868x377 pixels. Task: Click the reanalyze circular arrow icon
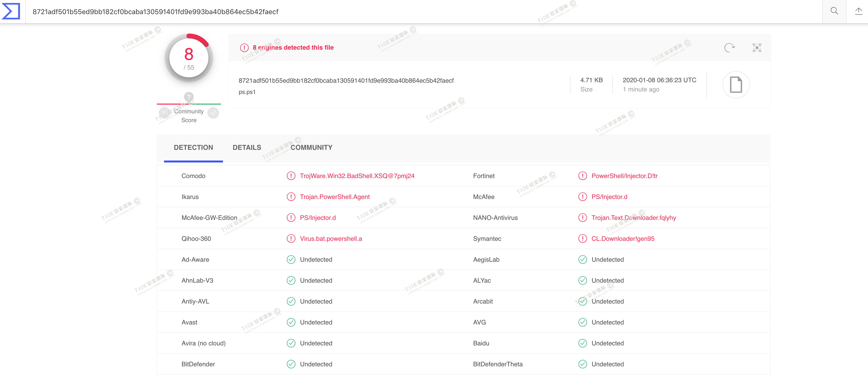click(x=729, y=48)
